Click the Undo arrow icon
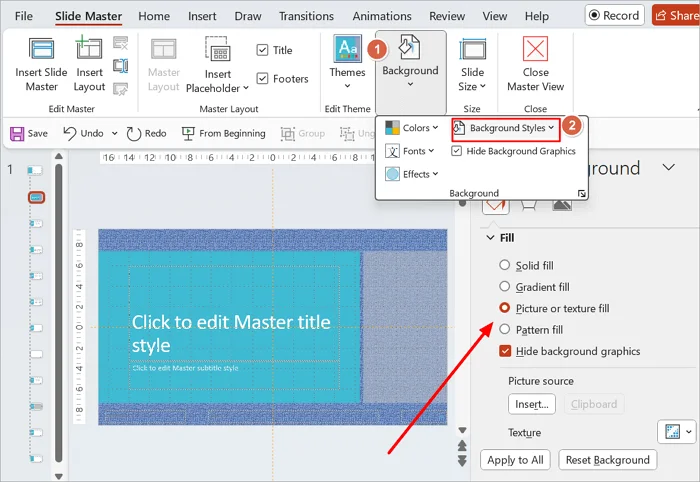 click(x=70, y=133)
